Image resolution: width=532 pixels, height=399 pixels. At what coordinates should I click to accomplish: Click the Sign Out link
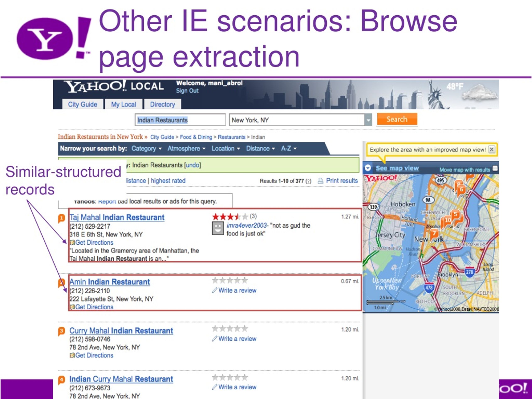[x=187, y=91]
